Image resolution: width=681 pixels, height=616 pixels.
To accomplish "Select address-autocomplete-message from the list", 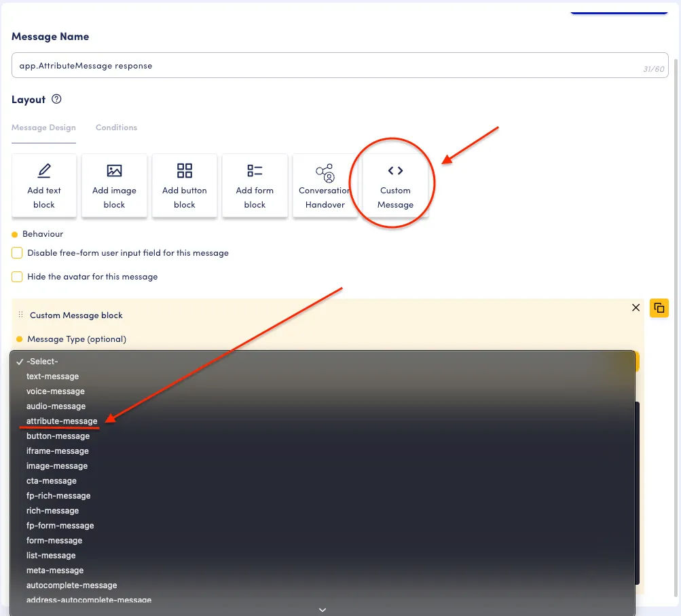I will (323, 600).
